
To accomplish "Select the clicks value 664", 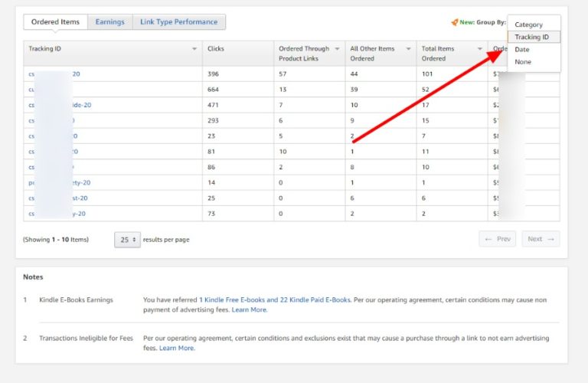I will click(213, 90).
